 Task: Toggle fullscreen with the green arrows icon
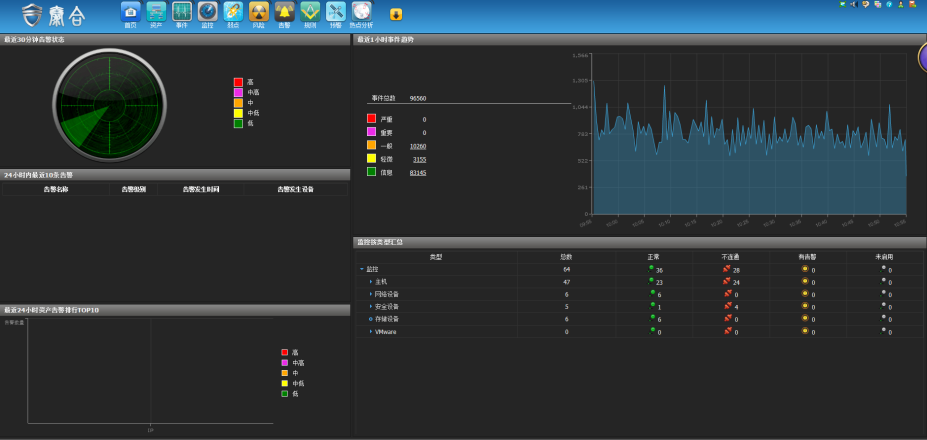tap(842, 5)
